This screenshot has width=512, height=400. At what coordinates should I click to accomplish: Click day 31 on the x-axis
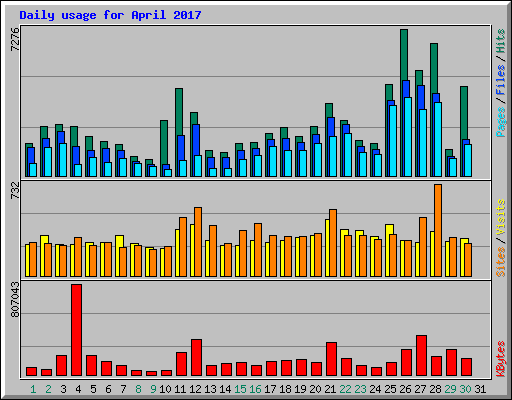tap(480, 389)
